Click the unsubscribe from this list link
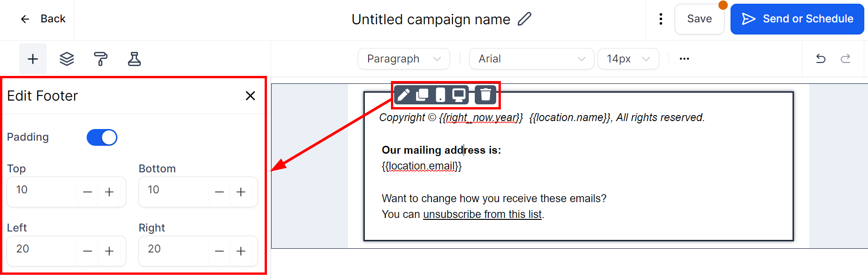This screenshot has height=279, width=868. [x=482, y=214]
